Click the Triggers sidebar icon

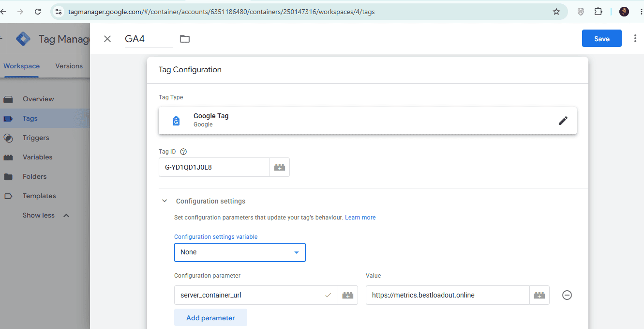(8, 138)
